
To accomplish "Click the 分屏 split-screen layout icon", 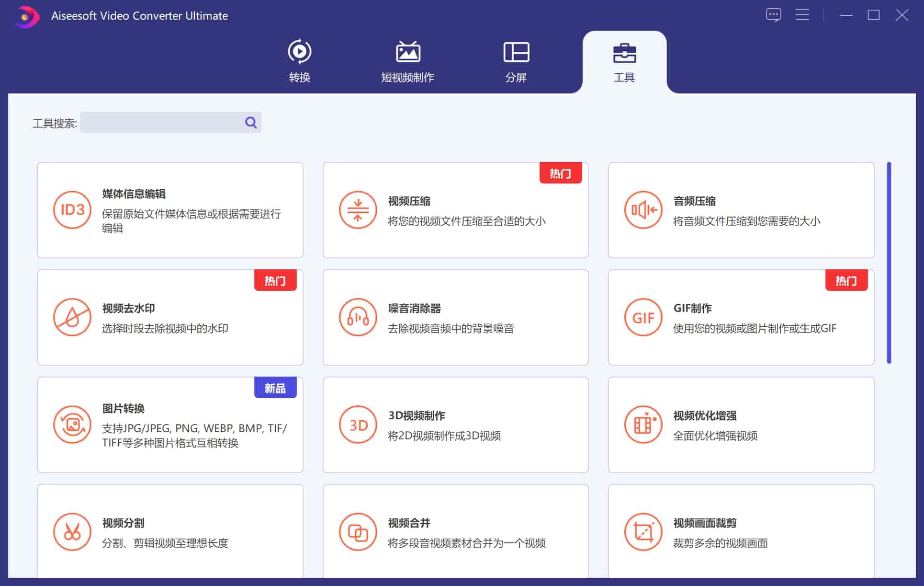I will coord(516,52).
